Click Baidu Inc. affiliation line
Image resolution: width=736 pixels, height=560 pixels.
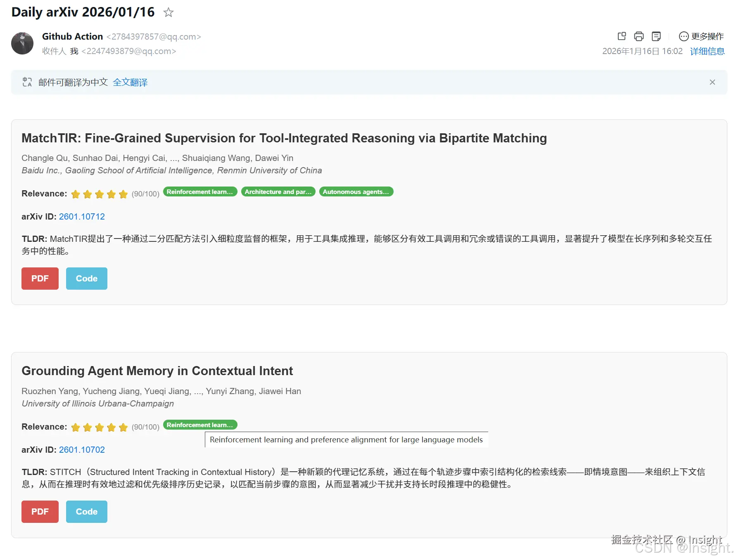tap(172, 170)
